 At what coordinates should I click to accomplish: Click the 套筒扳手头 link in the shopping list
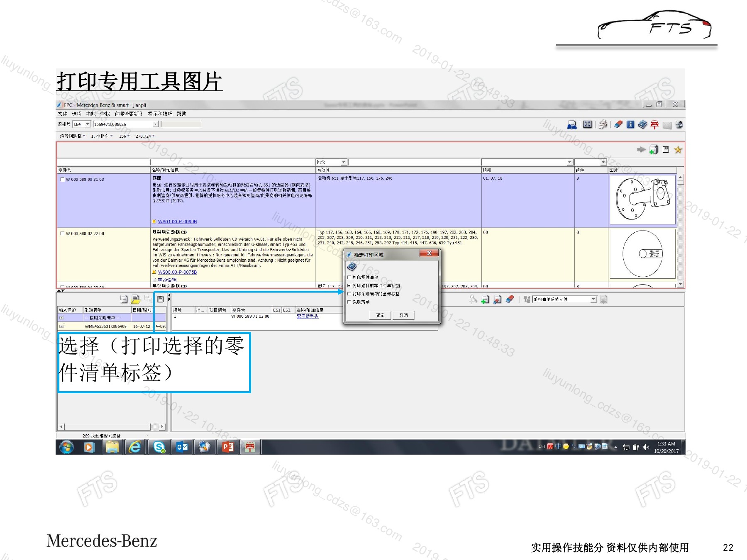[308, 316]
